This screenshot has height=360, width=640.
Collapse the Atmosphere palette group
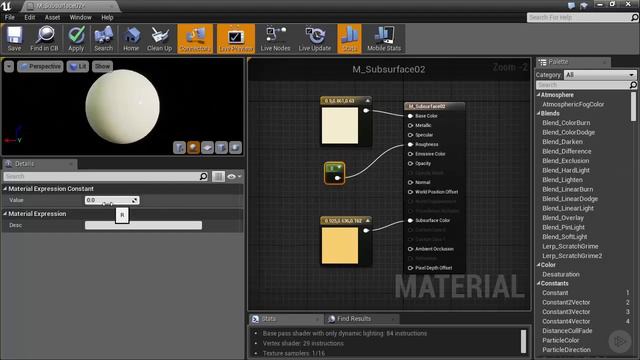tap(538, 95)
